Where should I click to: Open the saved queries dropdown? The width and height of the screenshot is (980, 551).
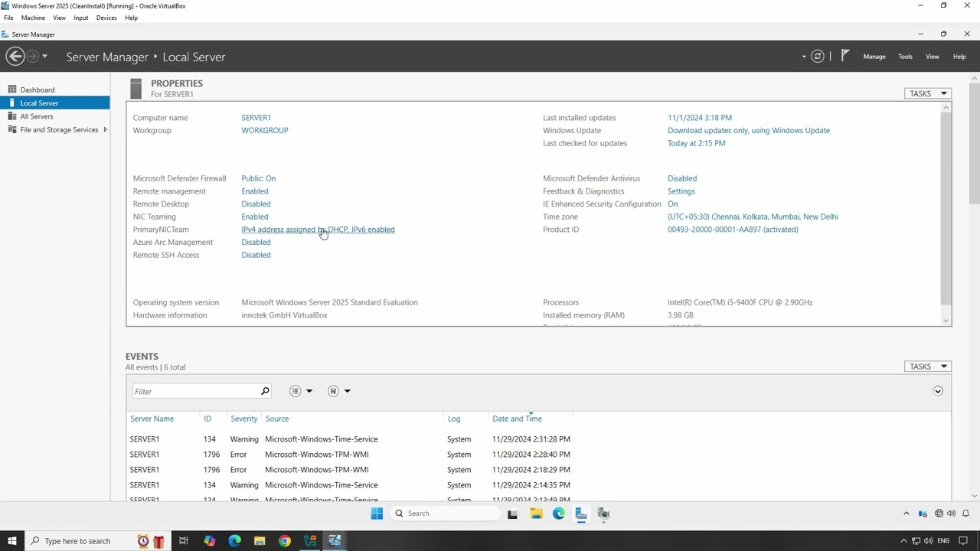[338, 391]
